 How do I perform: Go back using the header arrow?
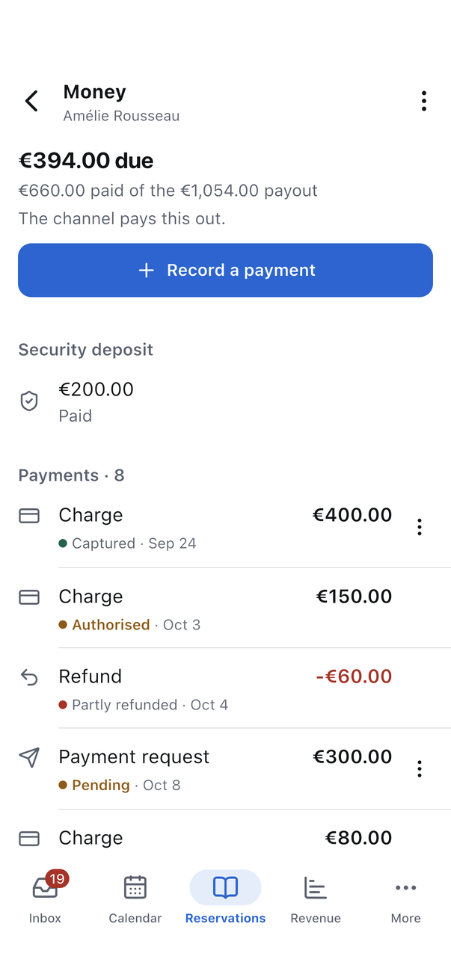coord(31,101)
